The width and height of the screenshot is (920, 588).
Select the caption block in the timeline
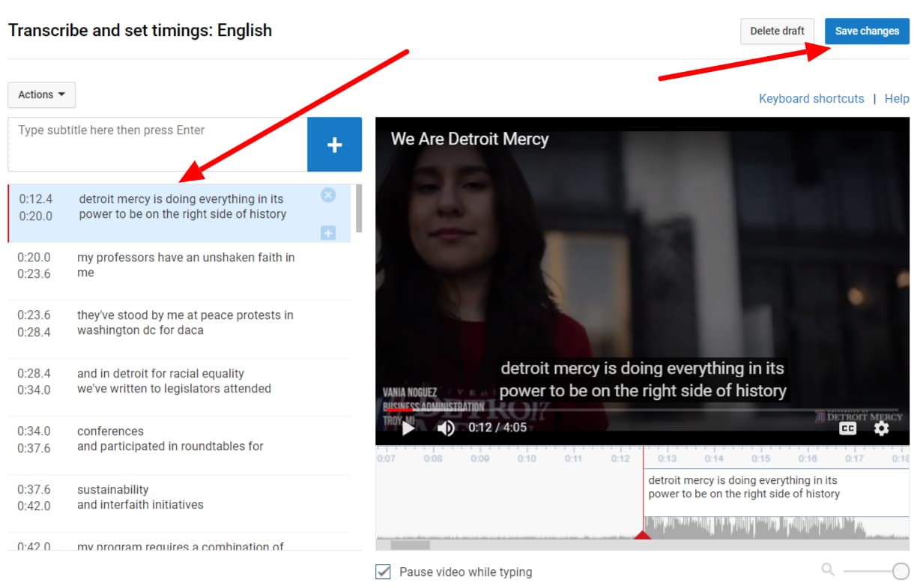click(x=776, y=492)
